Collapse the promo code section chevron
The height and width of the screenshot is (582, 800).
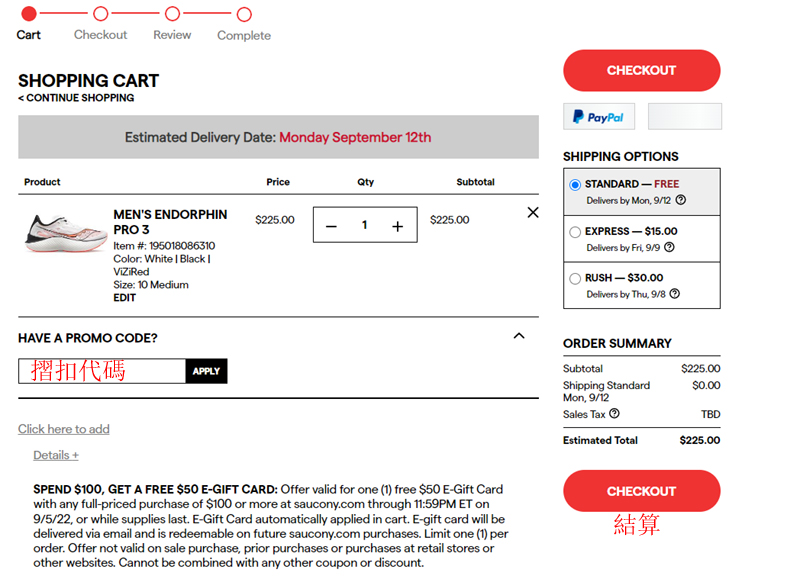[x=519, y=336]
